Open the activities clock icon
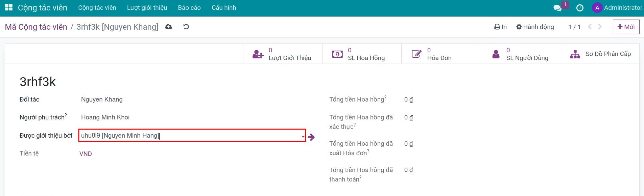 click(x=580, y=8)
